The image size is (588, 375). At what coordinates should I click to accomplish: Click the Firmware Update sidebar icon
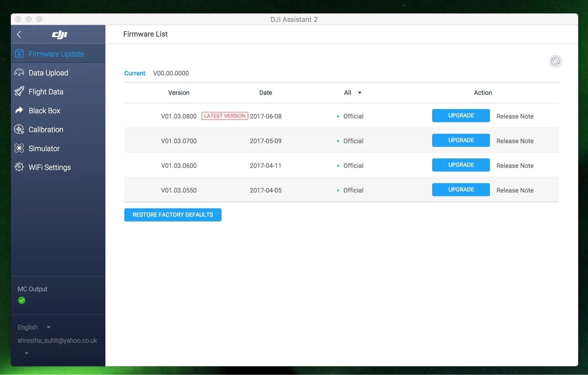pos(19,54)
